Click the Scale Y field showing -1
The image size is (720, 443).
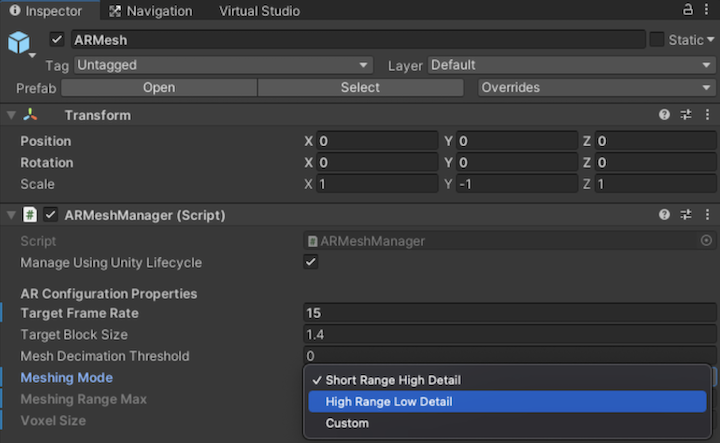click(x=517, y=184)
